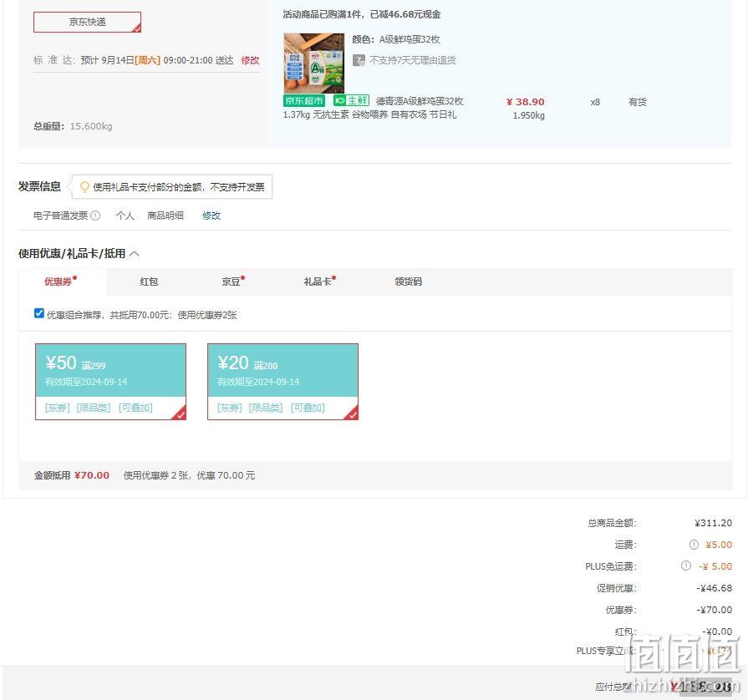748x700 pixels.
Task: Click the total amount ¥311.20
Action: (x=713, y=523)
